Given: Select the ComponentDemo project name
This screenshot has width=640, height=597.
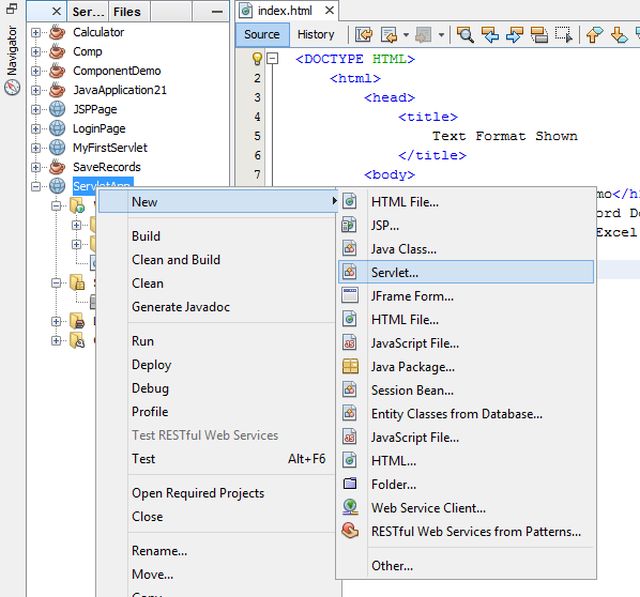Looking at the screenshot, I should click(x=117, y=71).
